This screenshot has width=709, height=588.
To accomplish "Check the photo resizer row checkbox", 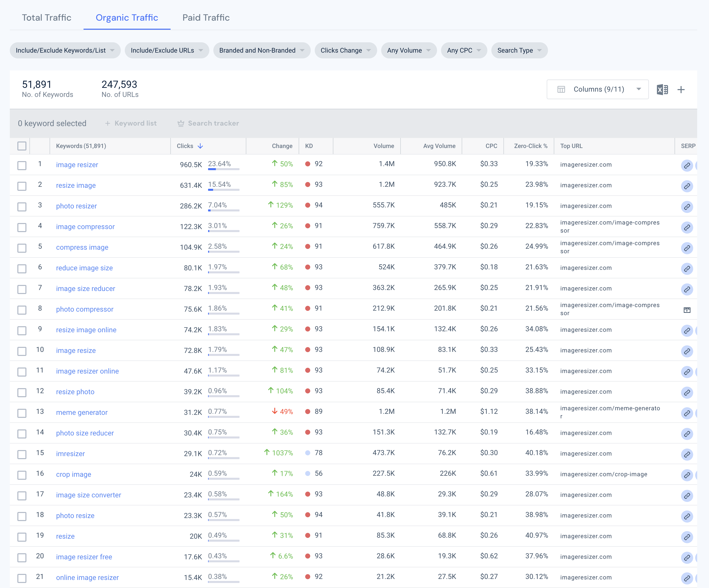I will [x=22, y=207].
